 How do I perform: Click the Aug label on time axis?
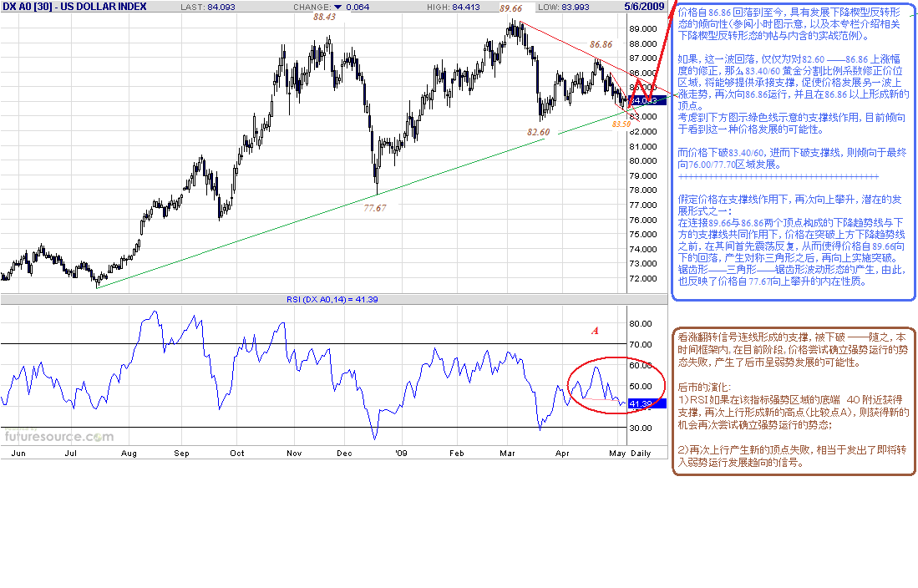(129, 454)
